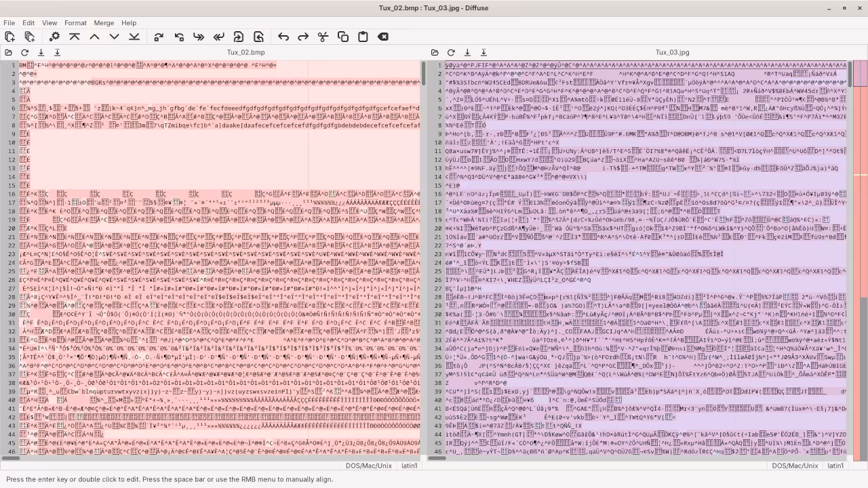Click the left pane horizontal scrollbar
868x488 pixels.
tap(210, 457)
